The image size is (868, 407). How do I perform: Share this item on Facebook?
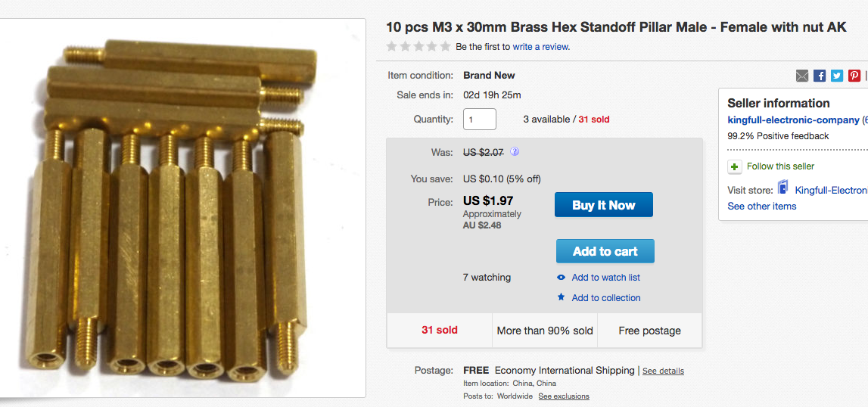820,76
